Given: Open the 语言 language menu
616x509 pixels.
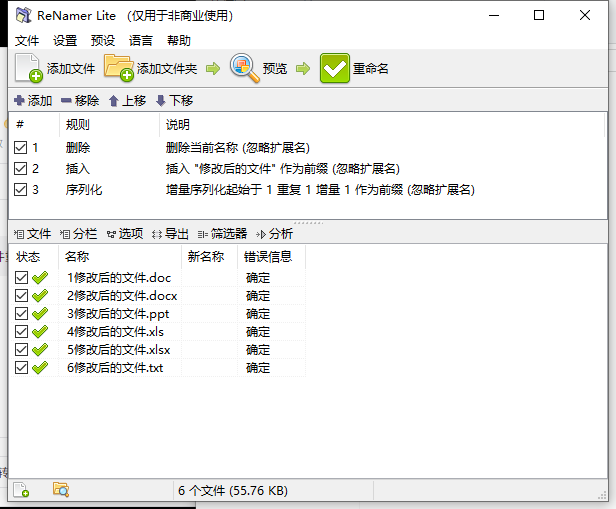Looking at the screenshot, I should click(x=141, y=41).
